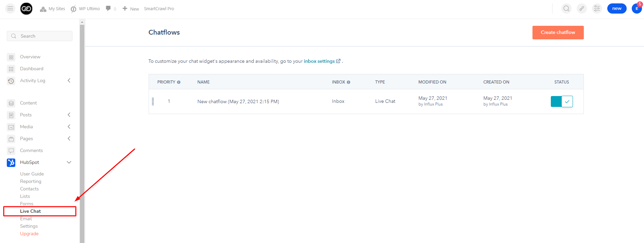Toggle the chatflow status switch off
The width and height of the screenshot is (644, 243).
click(562, 101)
